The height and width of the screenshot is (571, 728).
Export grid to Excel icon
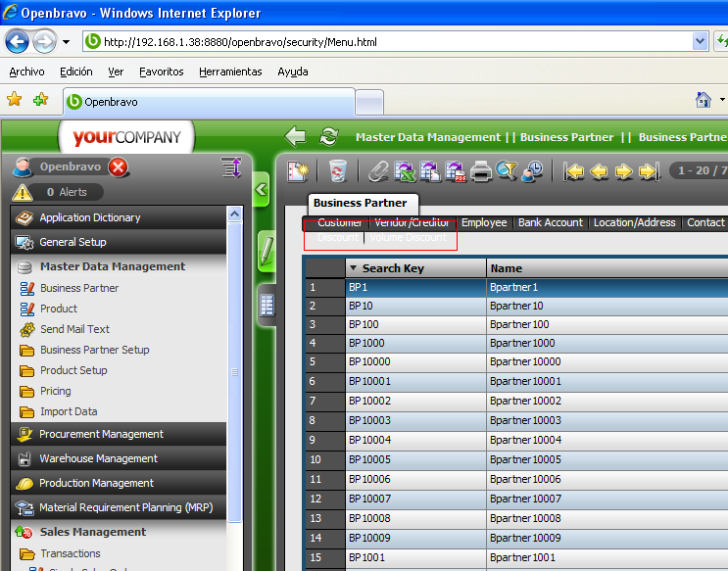tap(405, 171)
